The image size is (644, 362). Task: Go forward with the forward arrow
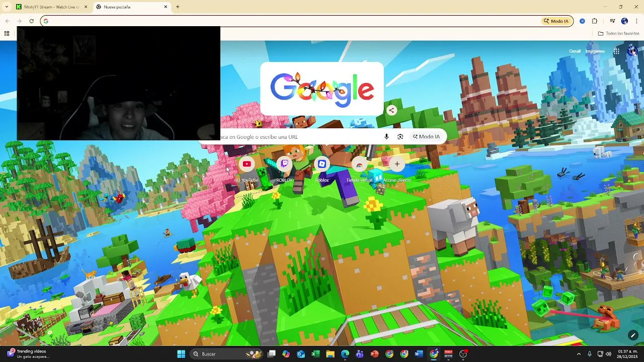pyautogui.click(x=19, y=21)
